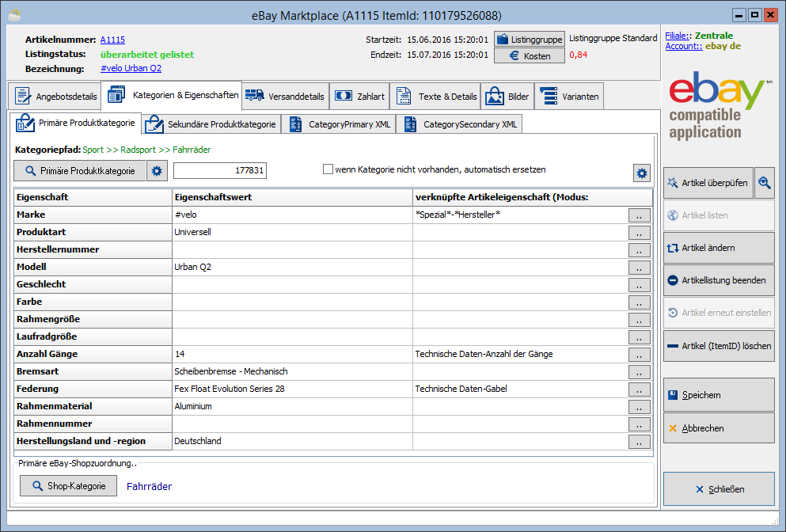Image resolution: width=786 pixels, height=532 pixels.
Task: Click the '..' button in Bremsart row
Action: (x=639, y=372)
